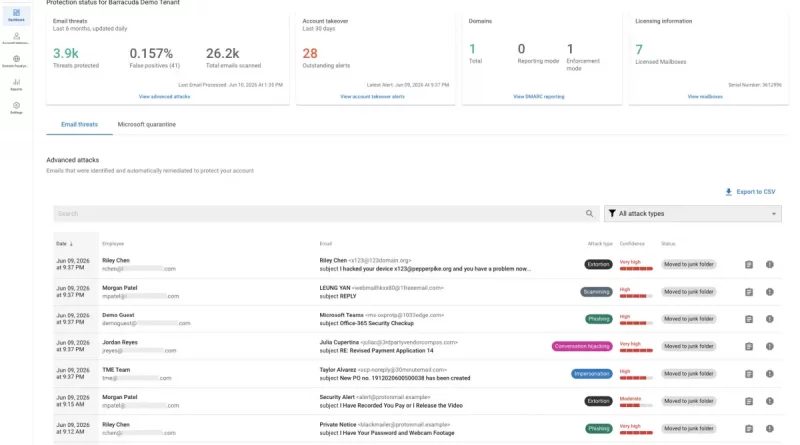This screenshot has height=445, width=800.
Task: Expand the All attack types dropdown
Action: pos(692,214)
